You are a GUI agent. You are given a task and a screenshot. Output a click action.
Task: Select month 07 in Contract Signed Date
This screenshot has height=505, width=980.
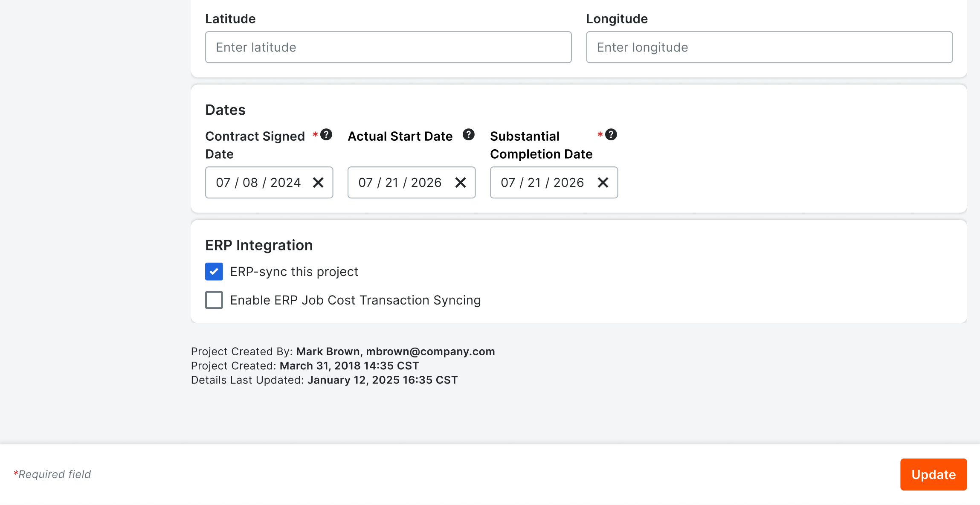223,183
